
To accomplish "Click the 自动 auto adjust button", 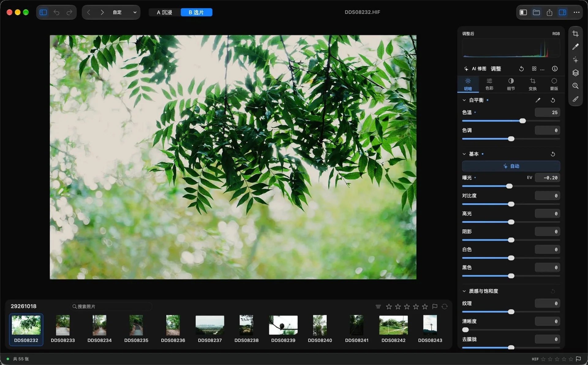I will point(511,166).
